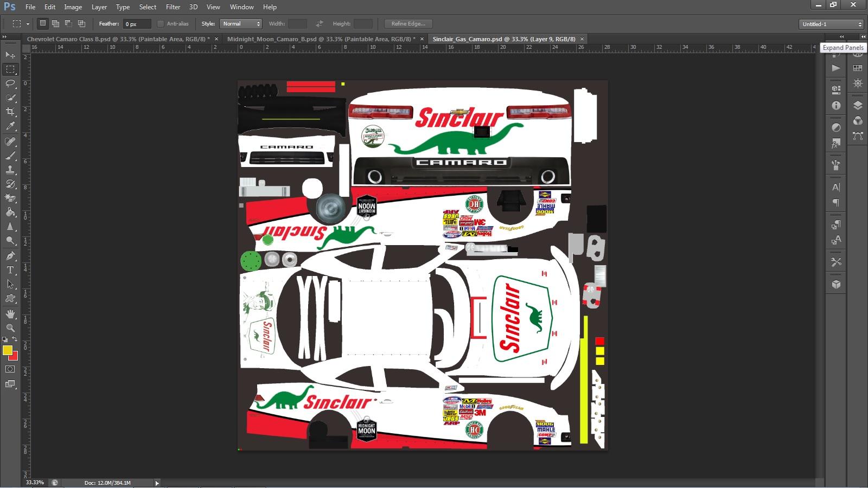This screenshot has width=868, height=488.
Task: Open the Untitled-1 workspace dropdown
Action: point(831,24)
